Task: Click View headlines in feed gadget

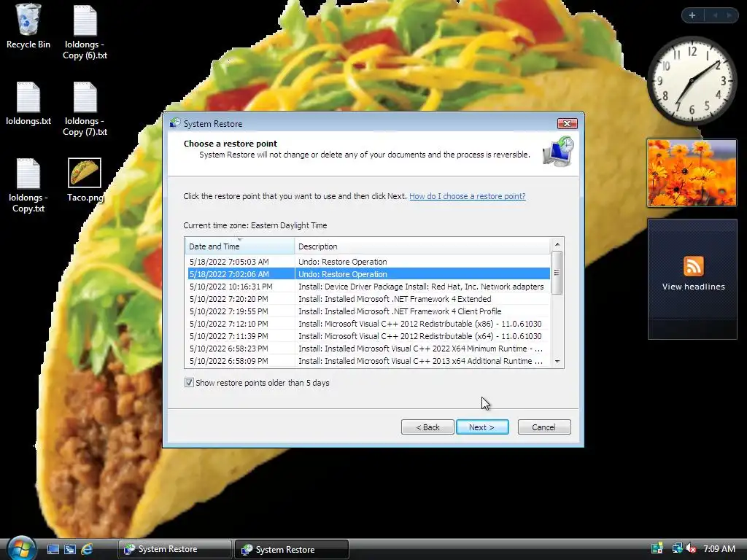Action: (693, 287)
